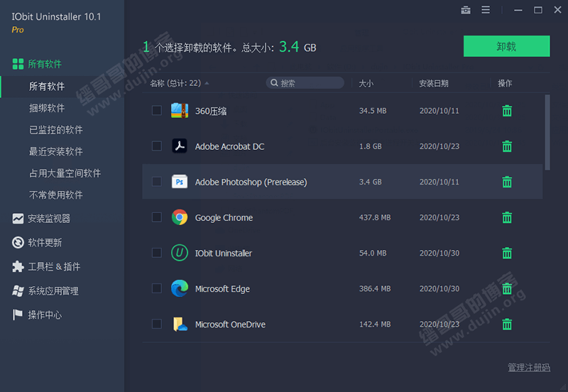The height and width of the screenshot is (392, 568).
Task: Toggle checkbox for Adobe Photoshop (Prerelease)
Action: [156, 181]
